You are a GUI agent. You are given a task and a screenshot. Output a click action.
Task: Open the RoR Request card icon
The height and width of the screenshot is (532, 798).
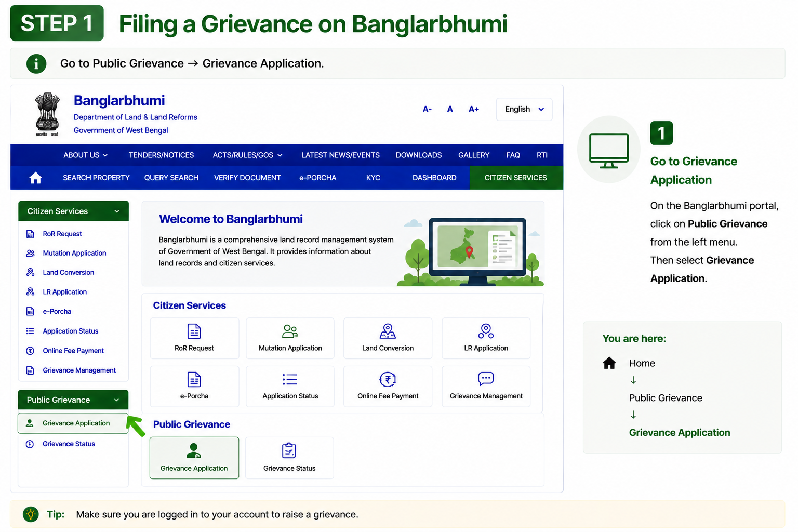[194, 331]
